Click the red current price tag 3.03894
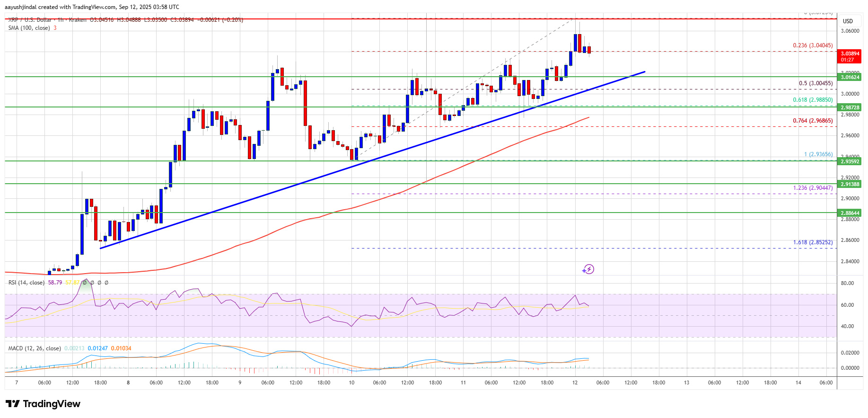Screen dimensions: 868x418 click(x=850, y=56)
